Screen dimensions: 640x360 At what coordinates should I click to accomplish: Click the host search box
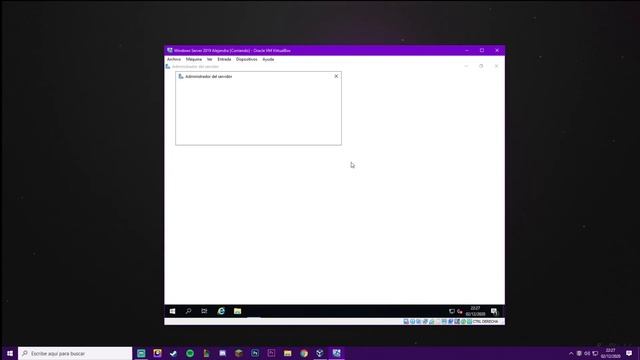pyautogui.click(x=75, y=353)
